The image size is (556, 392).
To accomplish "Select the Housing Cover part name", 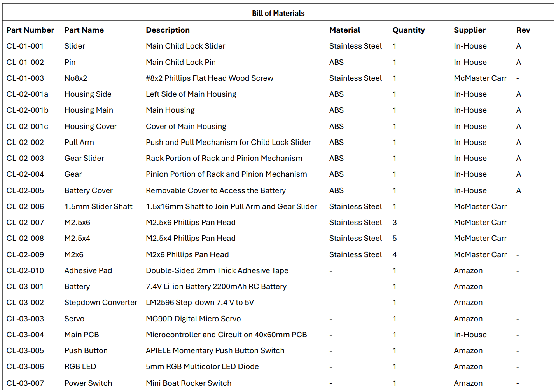I will pyautogui.click(x=91, y=126).
